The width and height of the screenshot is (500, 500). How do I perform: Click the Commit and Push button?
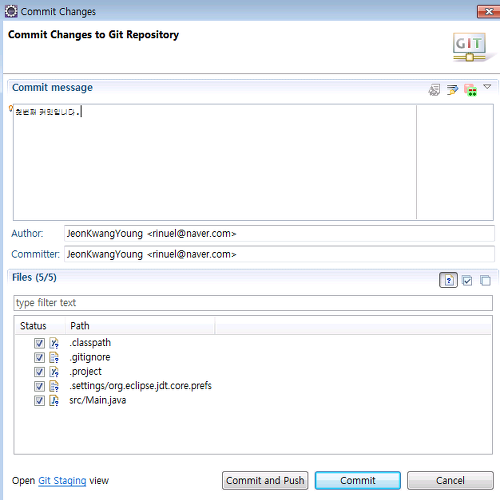click(265, 480)
